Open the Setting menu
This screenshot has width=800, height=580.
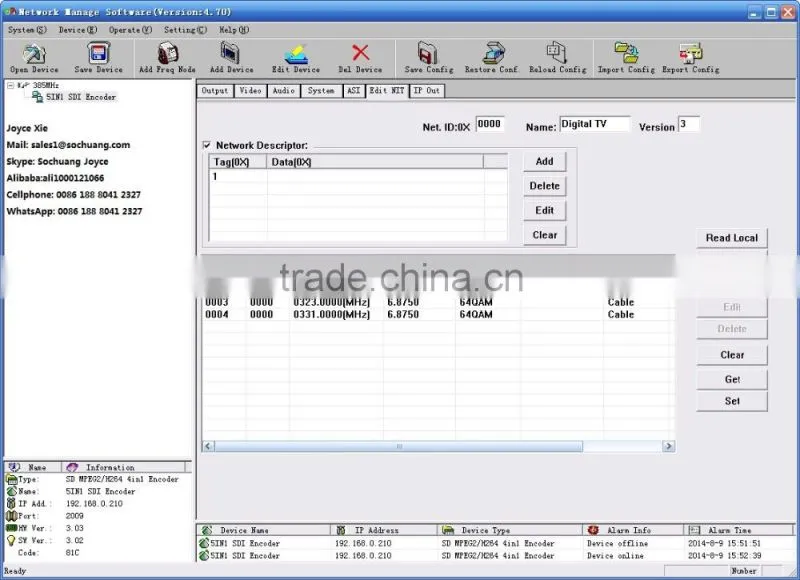click(x=185, y=30)
